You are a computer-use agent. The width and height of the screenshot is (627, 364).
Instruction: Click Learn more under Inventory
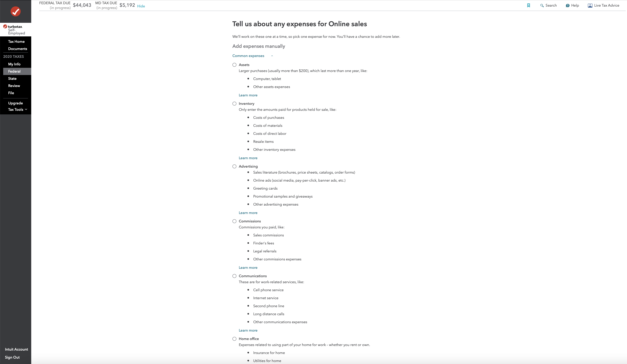point(248,158)
